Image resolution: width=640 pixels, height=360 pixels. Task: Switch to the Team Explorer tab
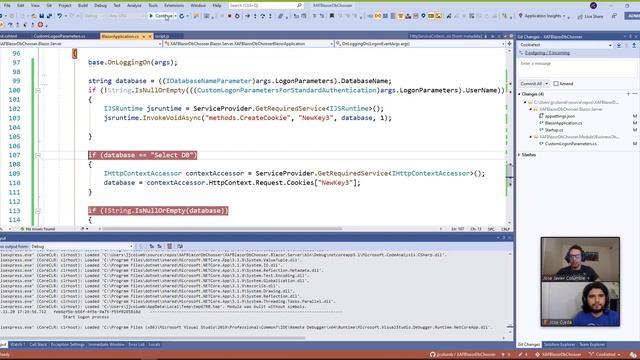(x=592, y=344)
